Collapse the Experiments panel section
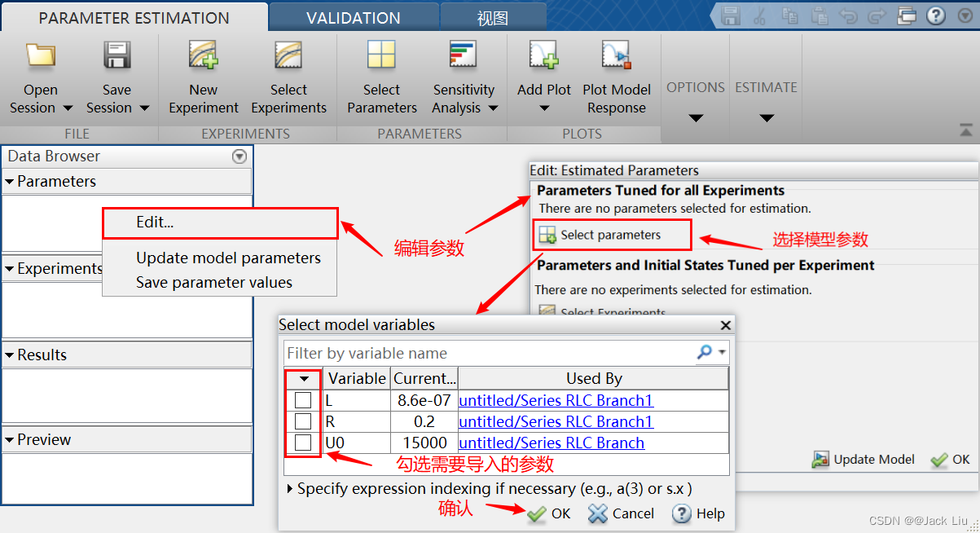This screenshot has height=533, width=980. pyautogui.click(x=10, y=269)
